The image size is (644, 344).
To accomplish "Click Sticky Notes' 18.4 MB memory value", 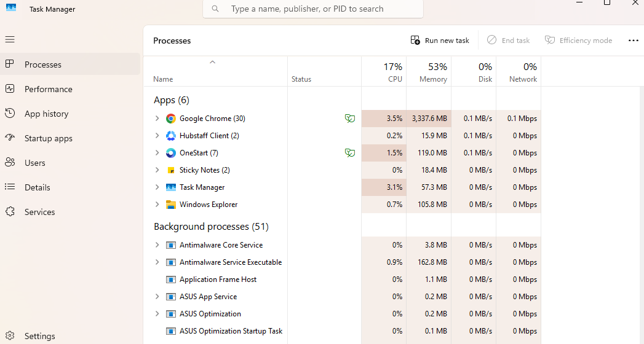I will [434, 170].
